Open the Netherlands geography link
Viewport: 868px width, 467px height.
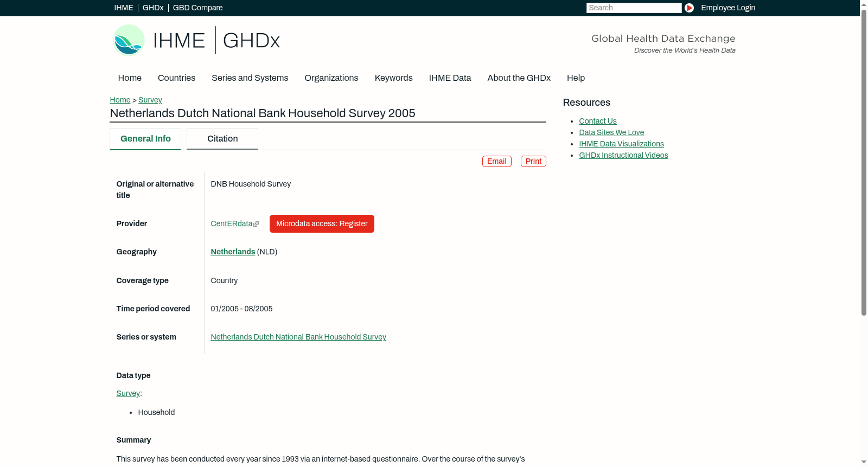(233, 252)
